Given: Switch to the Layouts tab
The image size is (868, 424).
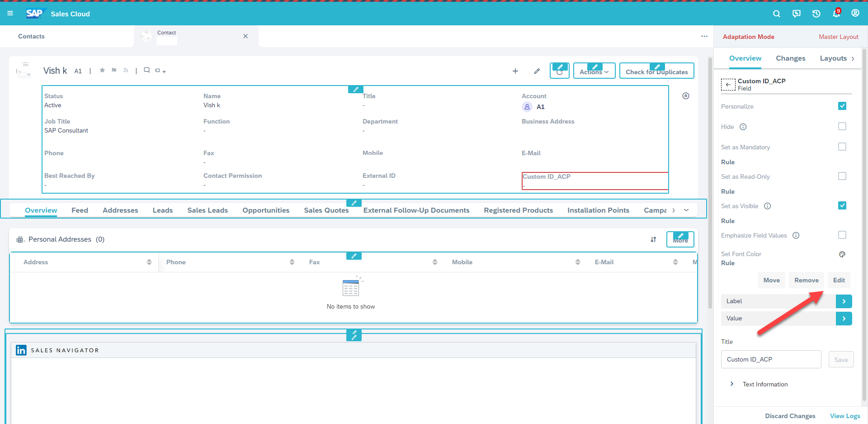Looking at the screenshot, I should point(833,58).
